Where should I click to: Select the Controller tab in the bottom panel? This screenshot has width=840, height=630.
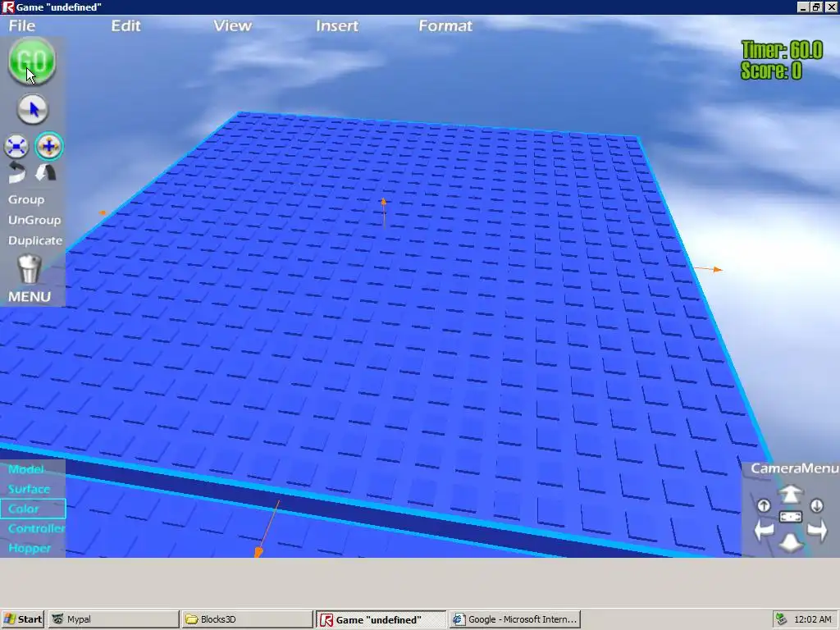[x=36, y=529]
